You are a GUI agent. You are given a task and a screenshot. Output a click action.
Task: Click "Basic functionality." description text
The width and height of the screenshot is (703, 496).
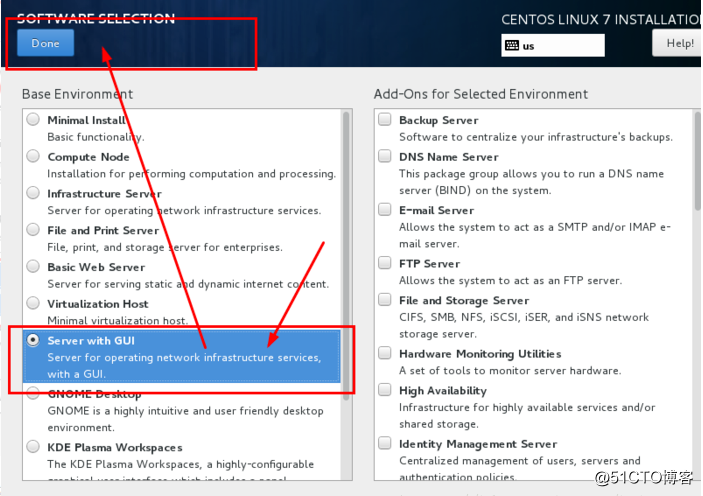96,137
